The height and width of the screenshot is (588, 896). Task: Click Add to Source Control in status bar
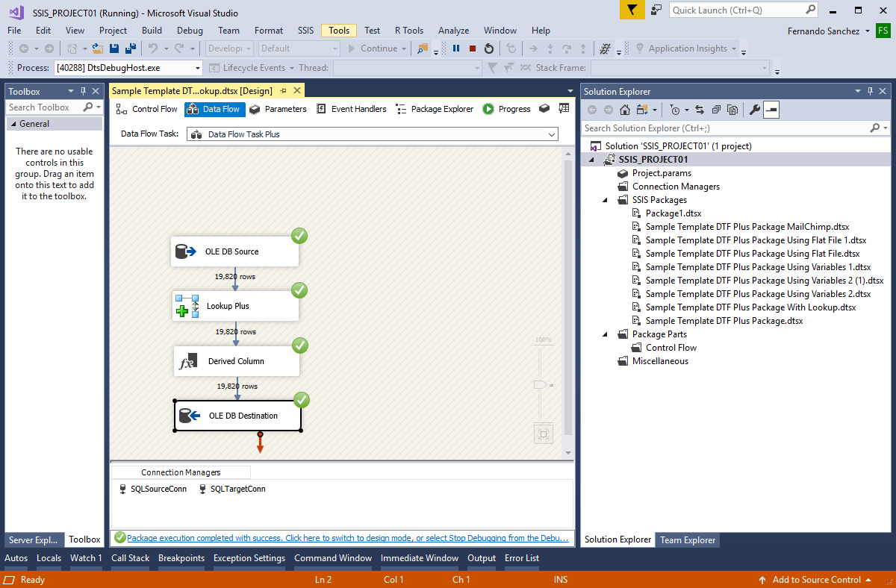point(816,580)
